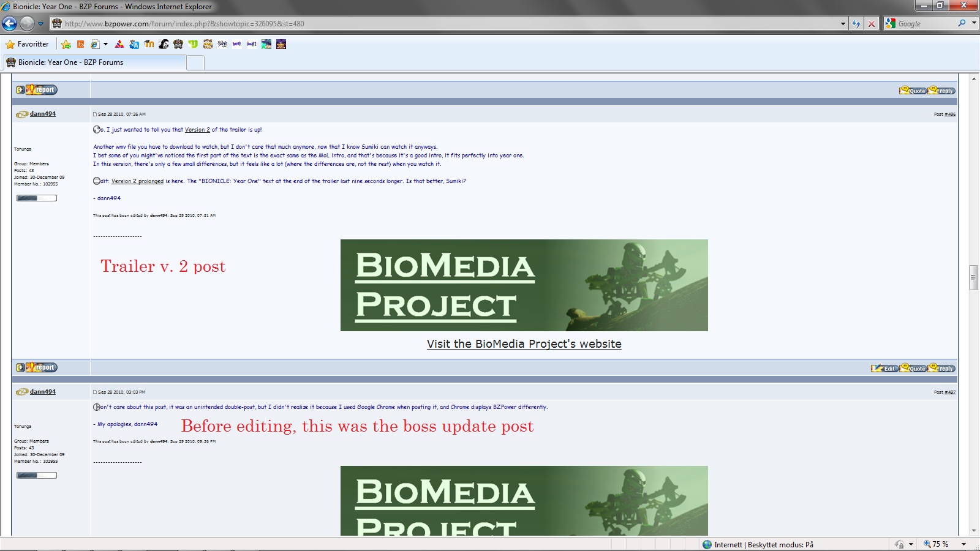Open Edit on dann494's second post
Image resolution: width=980 pixels, height=551 pixels.
coord(884,368)
